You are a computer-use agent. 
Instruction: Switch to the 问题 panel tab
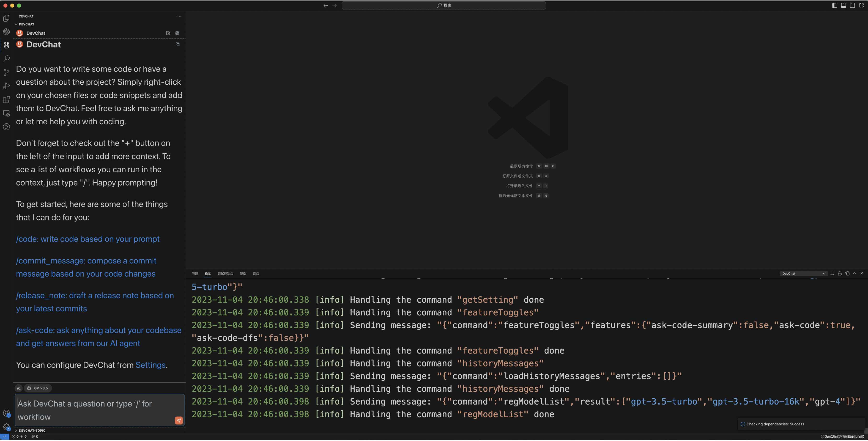click(x=195, y=273)
